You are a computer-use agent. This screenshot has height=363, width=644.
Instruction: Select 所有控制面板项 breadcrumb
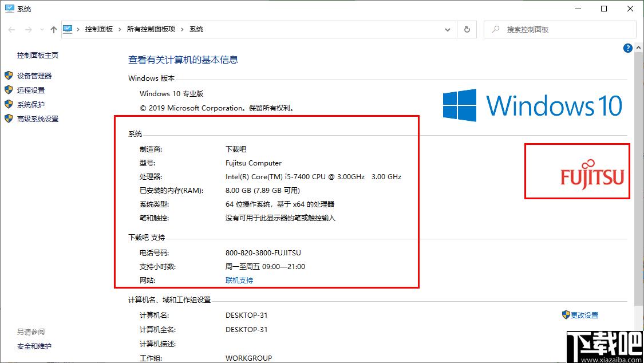pos(151,29)
